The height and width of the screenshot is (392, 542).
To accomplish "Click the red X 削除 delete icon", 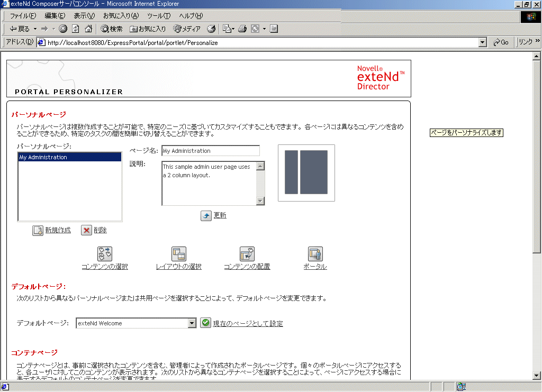I will click(87, 230).
